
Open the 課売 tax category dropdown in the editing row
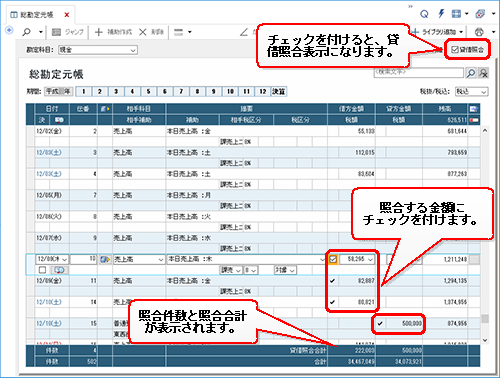pos(231,270)
